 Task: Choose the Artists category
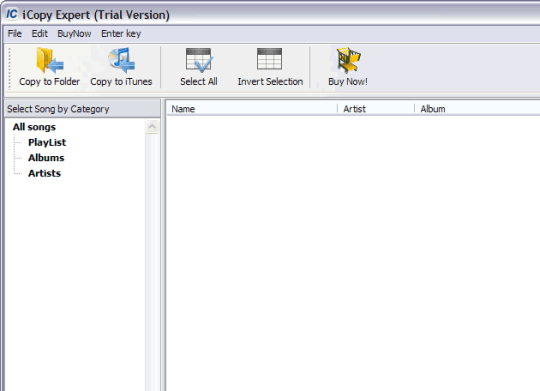(x=44, y=173)
